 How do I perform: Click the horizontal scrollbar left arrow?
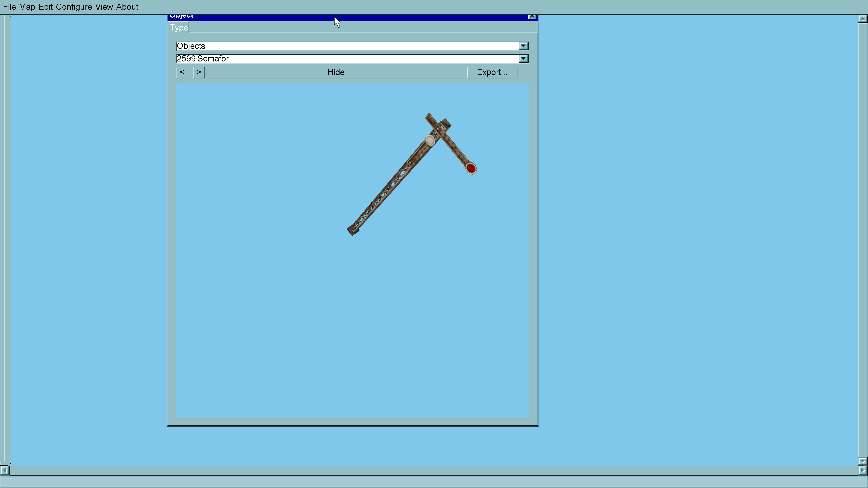(x=5, y=470)
